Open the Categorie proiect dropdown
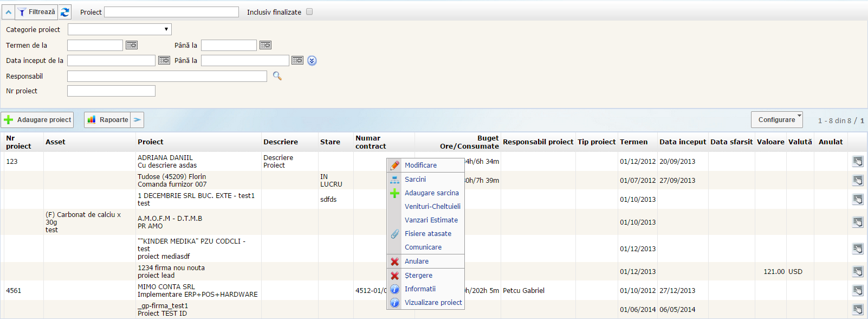This screenshot has height=319, width=868. click(119, 29)
